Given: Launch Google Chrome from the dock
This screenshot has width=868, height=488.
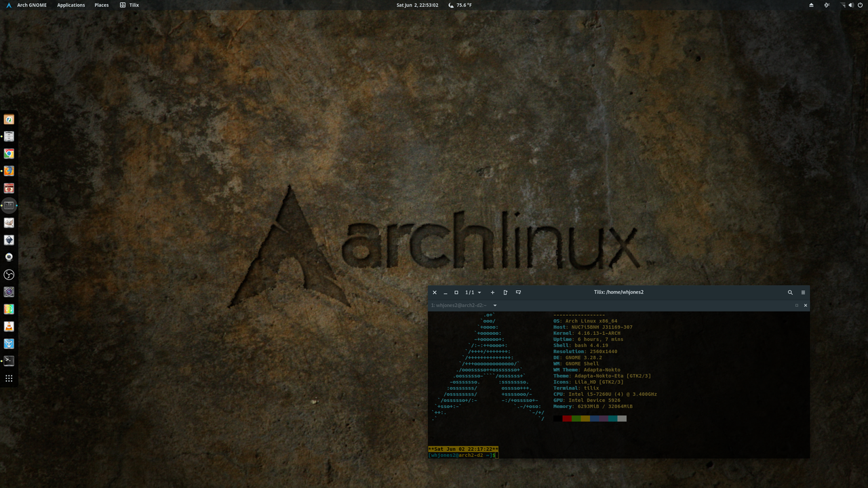Looking at the screenshot, I should point(9,154).
